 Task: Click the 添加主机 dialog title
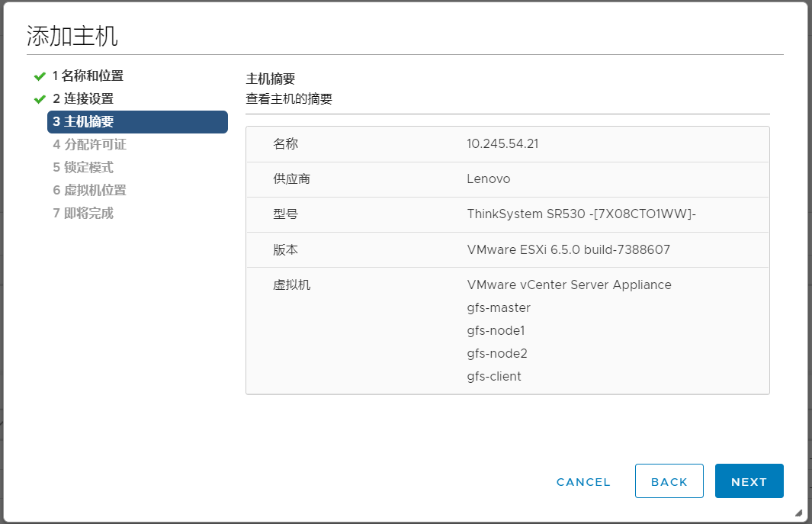coord(72,37)
